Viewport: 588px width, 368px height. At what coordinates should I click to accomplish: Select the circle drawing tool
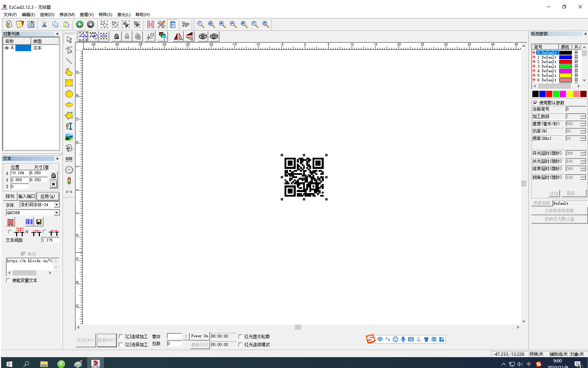[x=69, y=94]
